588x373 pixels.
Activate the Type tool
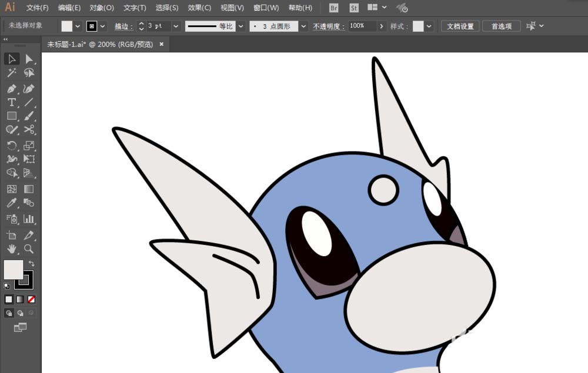(12, 102)
